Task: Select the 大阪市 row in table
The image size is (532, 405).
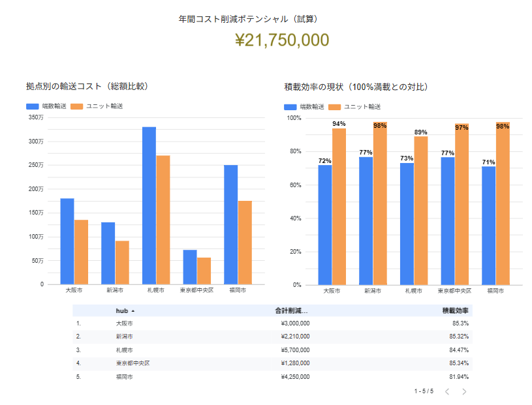Action: click(123, 323)
